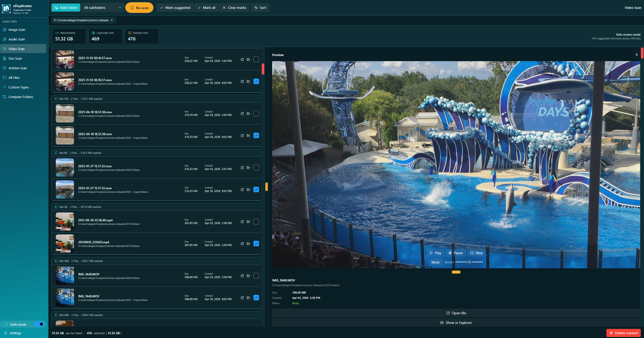The height and width of the screenshot is (338, 644).
Task: Show folder icon for 2013-08-30 22.18.49.mp4
Action: [x=248, y=222]
